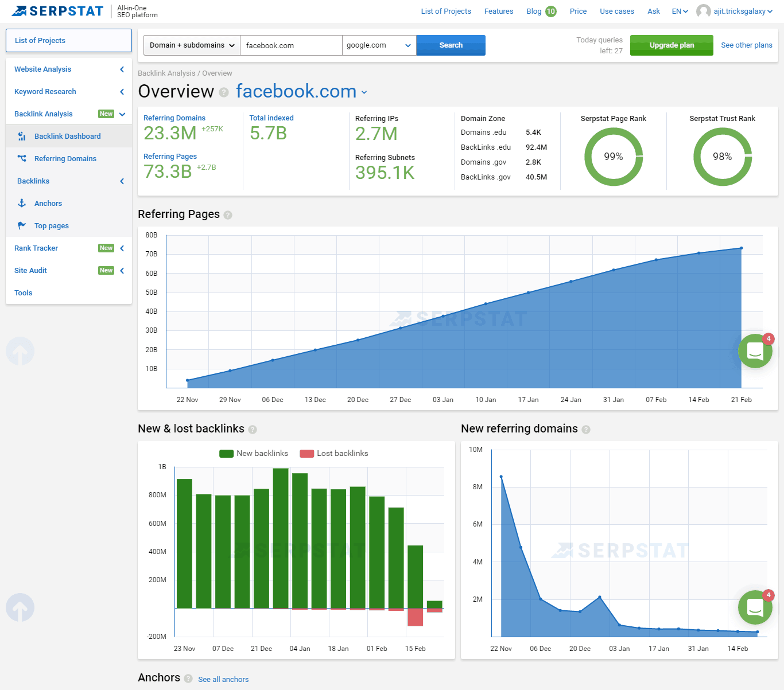Toggle New backlinks legend series
Image resolution: width=784 pixels, height=690 pixels.
(x=254, y=454)
